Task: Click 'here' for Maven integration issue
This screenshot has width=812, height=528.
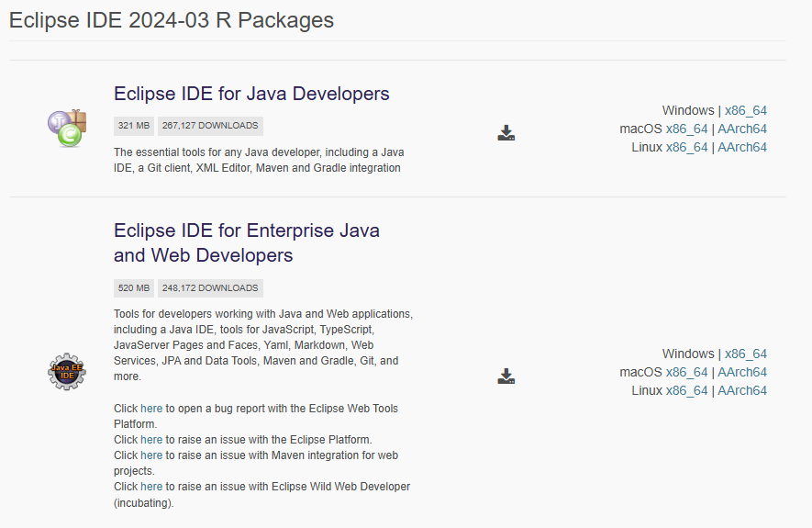Action: pyautogui.click(x=151, y=455)
